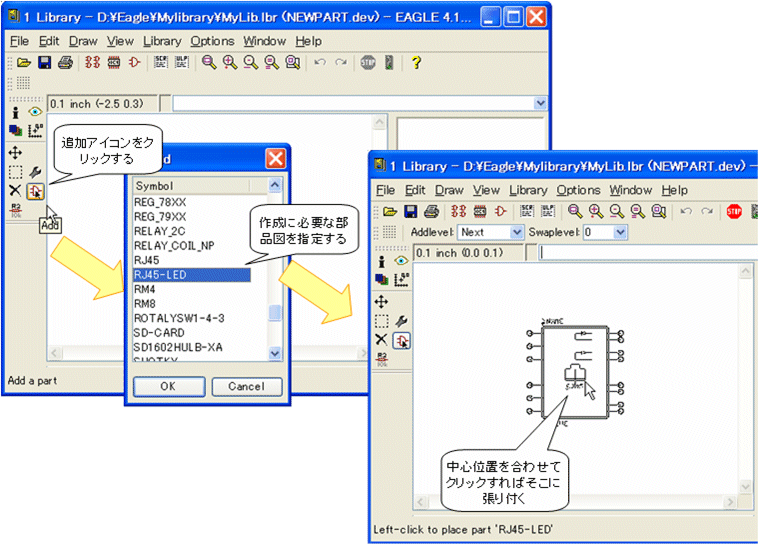Image resolution: width=758 pixels, height=544 pixels.
Task: Click Save disk icon in left window toolbar
Action: tap(44, 62)
